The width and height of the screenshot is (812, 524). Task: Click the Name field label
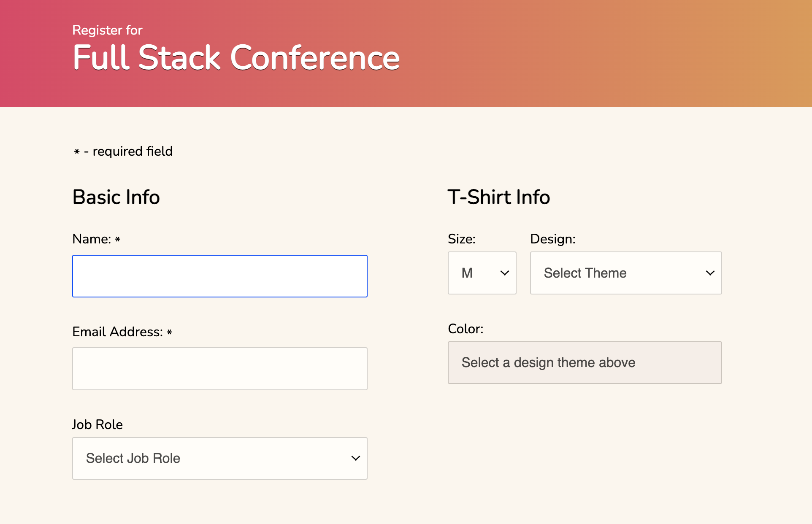tap(97, 239)
